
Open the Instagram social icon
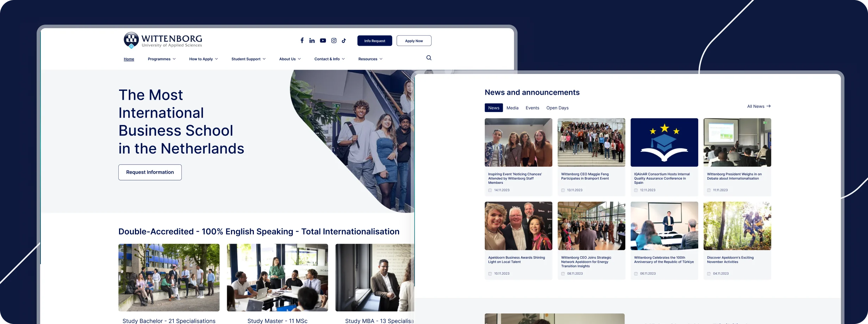334,40
